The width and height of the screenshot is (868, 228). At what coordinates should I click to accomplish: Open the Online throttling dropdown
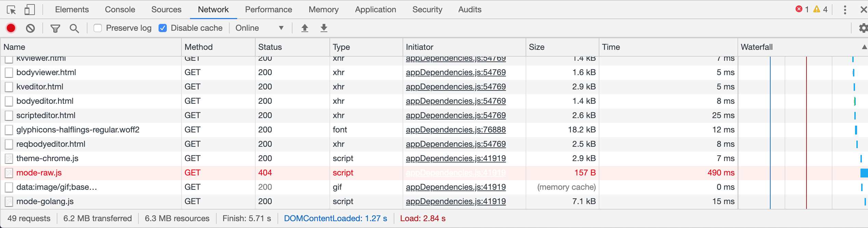pos(260,28)
